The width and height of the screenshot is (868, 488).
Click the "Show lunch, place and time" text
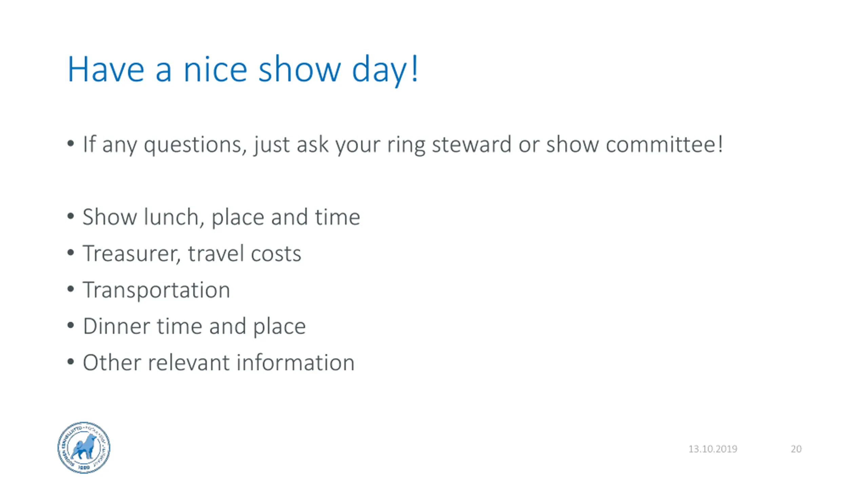click(221, 217)
